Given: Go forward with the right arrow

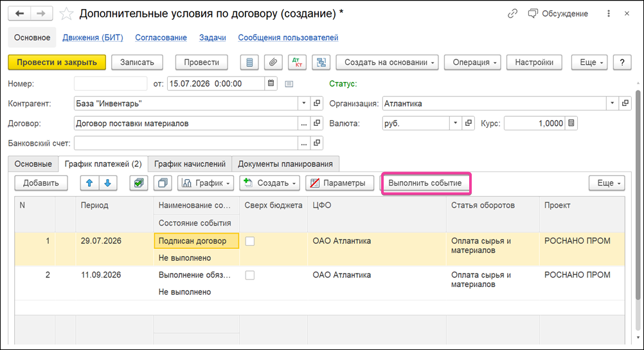Looking at the screenshot, I should coord(41,13).
